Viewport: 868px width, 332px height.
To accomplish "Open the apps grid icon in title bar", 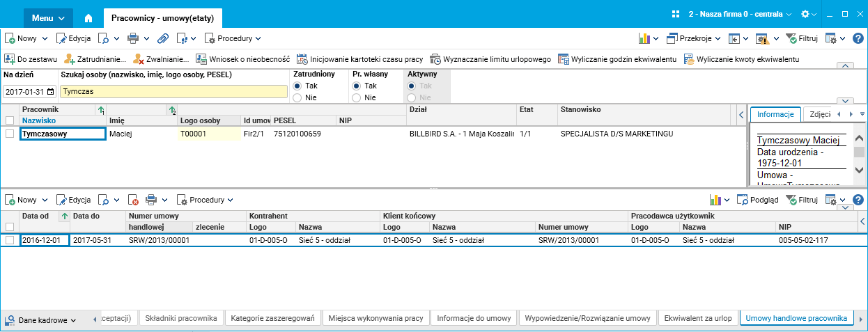I will (675, 14).
